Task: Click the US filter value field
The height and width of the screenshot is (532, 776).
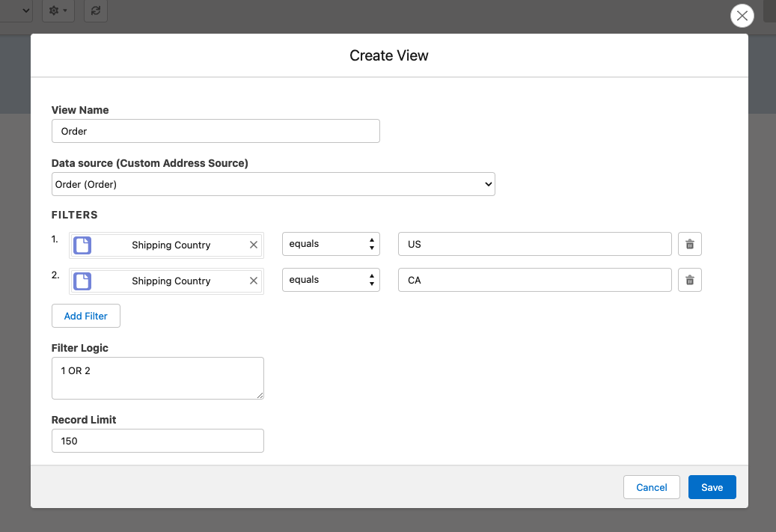Action: coord(534,244)
